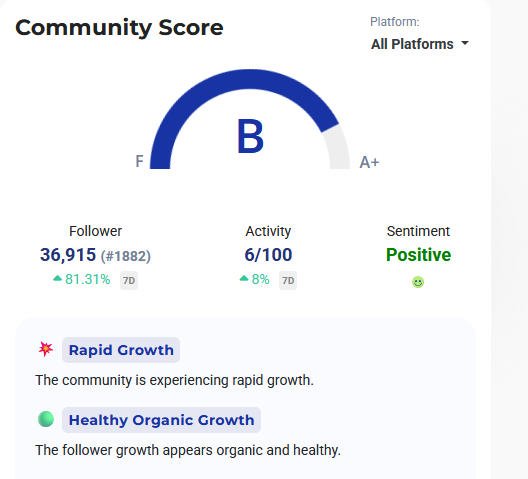Image resolution: width=528 pixels, height=479 pixels.
Task: Click the green up arrow next to 81.31%
Action: [x=58, y=278]
